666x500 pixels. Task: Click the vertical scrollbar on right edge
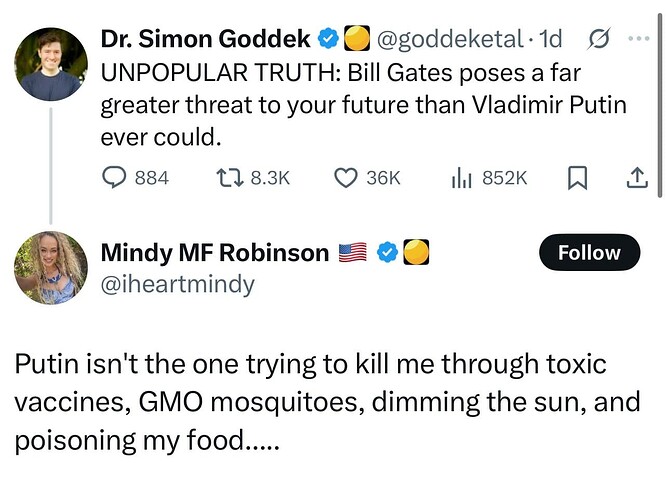click(x=660, y=105)
